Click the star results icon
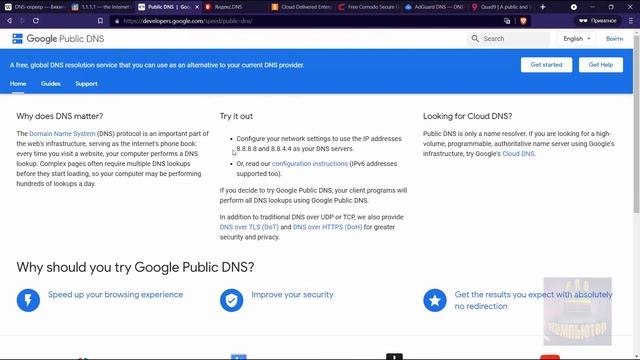 435,300
